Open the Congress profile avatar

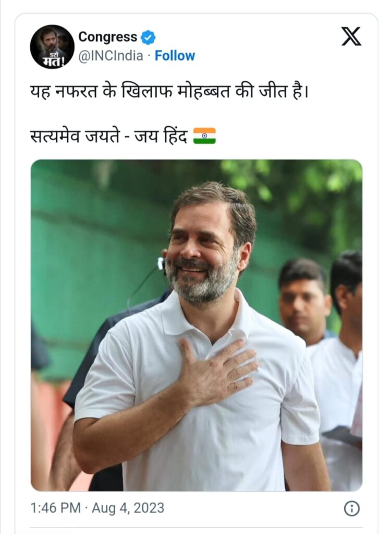click(x=52, y=46)
